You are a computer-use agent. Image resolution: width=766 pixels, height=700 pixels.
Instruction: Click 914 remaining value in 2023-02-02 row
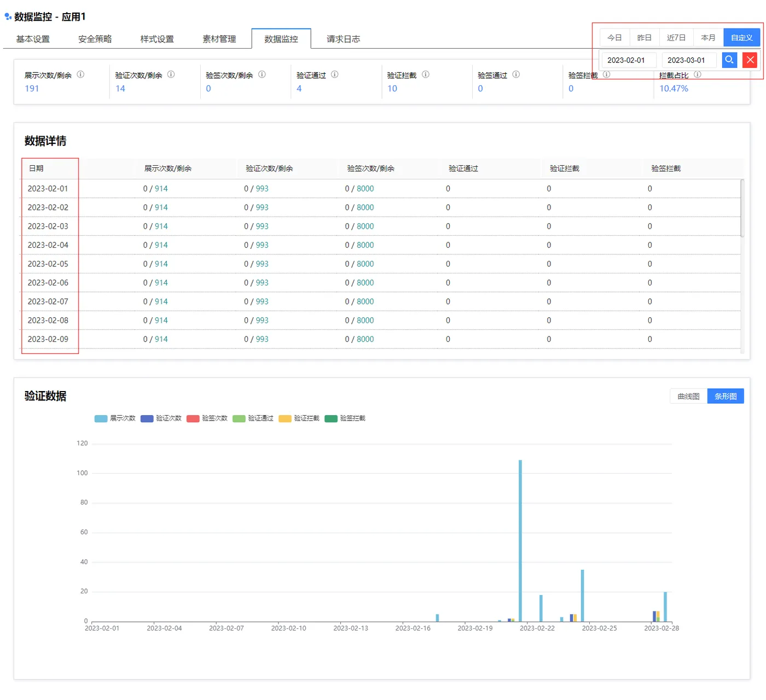(x=161, y=208)
